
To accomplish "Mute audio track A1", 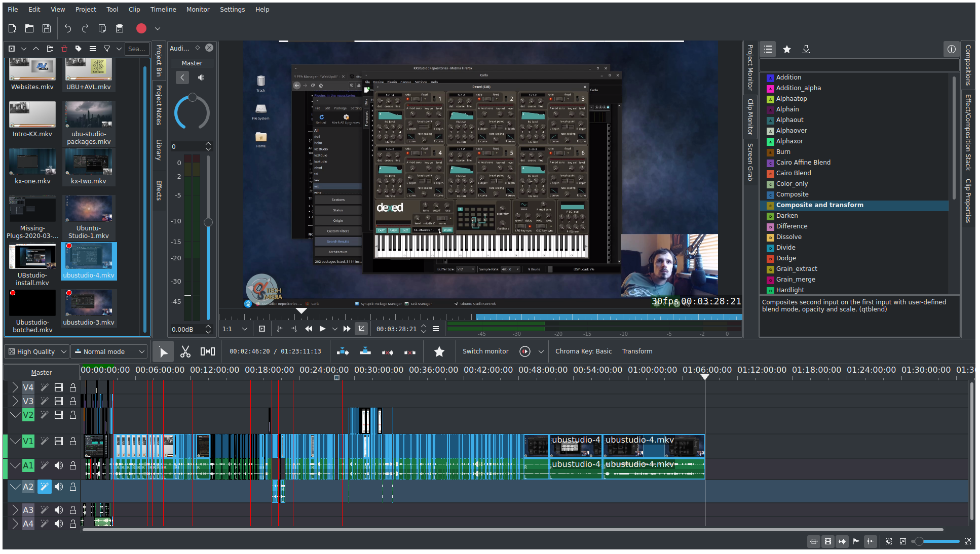I will pos(59,465).
